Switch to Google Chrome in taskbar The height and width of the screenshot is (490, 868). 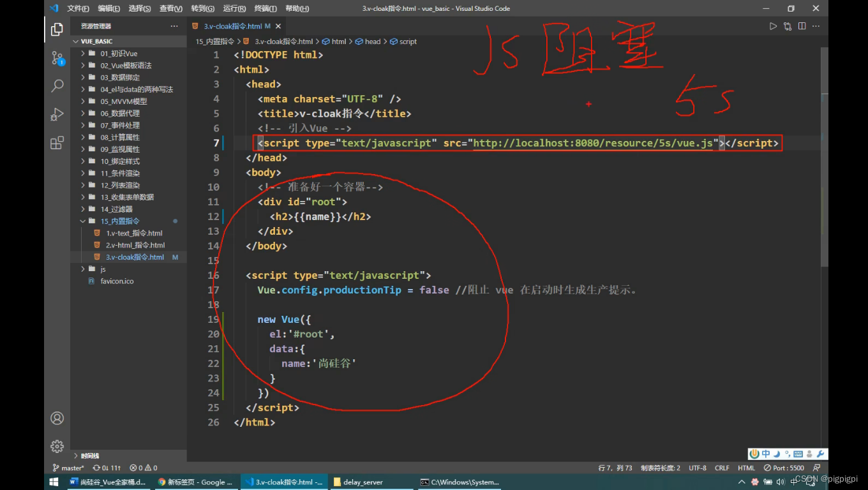tap(195, 482)
